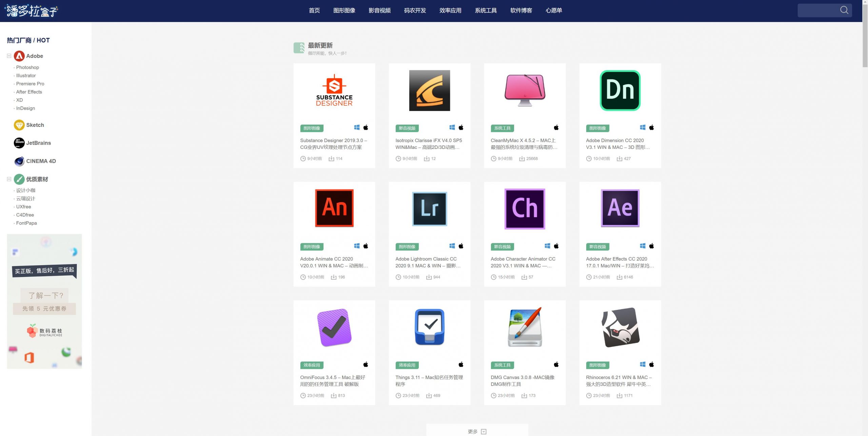This screenshot has width=868, height=436.
Task: Open the 图形图像 nav menu
Action: [x=344, y=11]
